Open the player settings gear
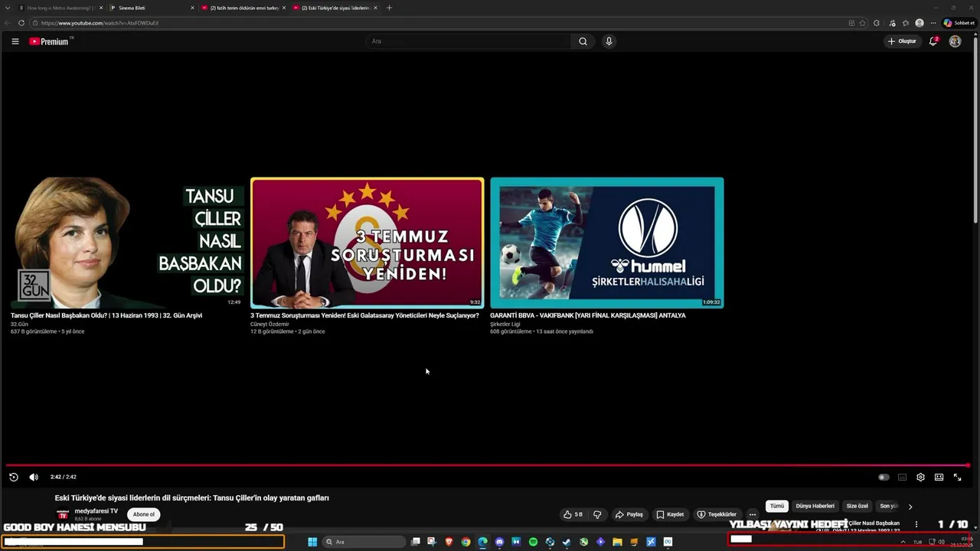The image size is (980, 551). click(920, 477)
